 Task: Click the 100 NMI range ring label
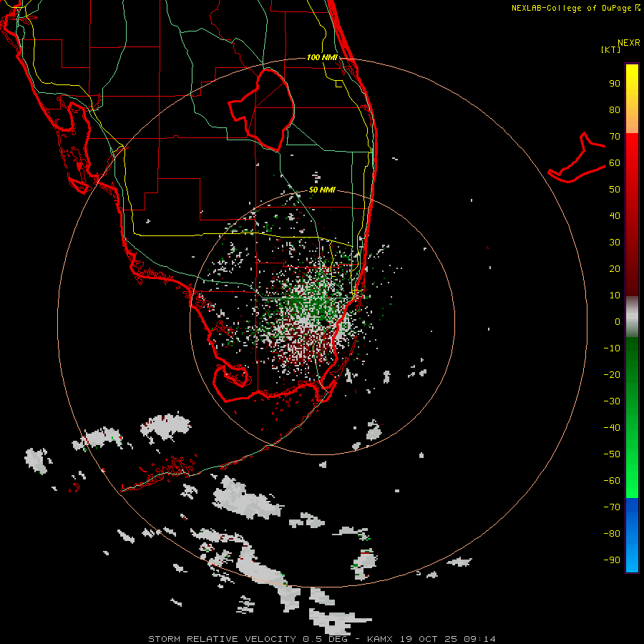point(323,57)
